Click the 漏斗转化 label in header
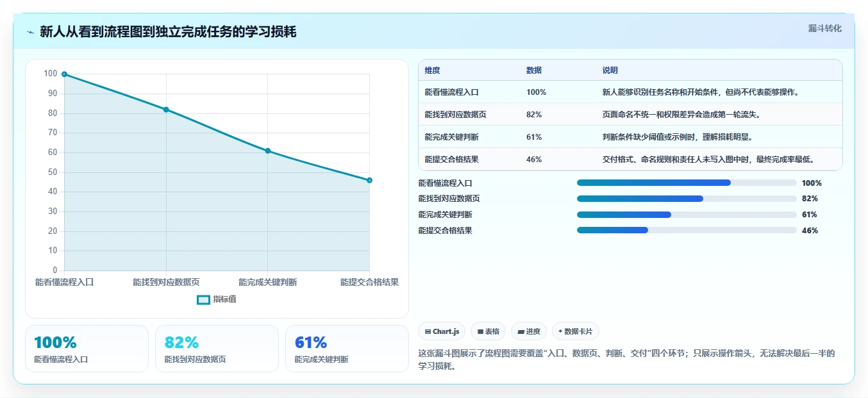The height and width of the screenshot is (398, 868). click(824, 28)
